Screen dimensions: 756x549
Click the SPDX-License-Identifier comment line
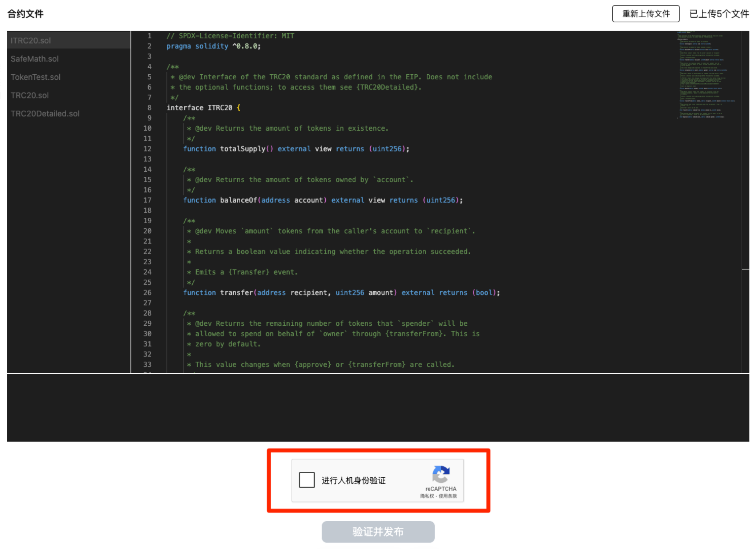point(230,36)
